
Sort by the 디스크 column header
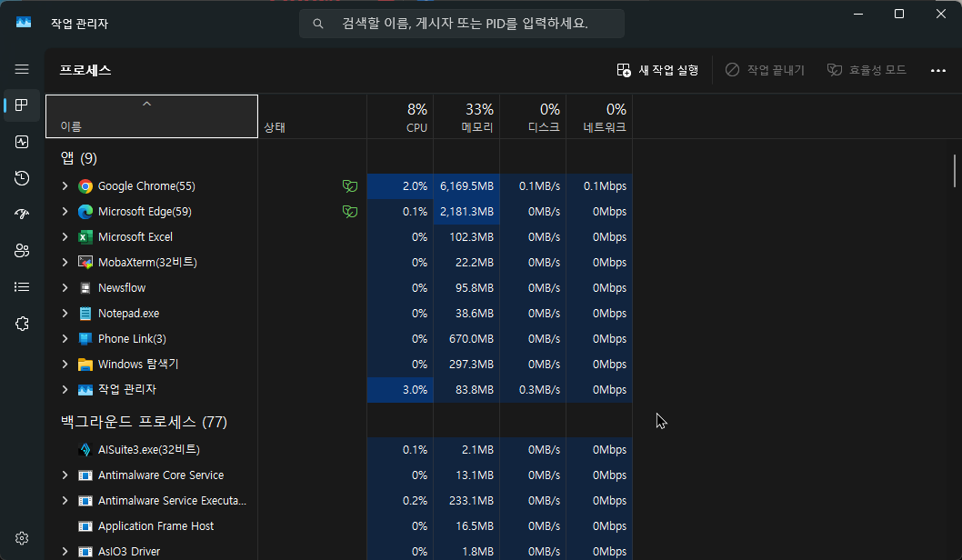tap(533, 116)
